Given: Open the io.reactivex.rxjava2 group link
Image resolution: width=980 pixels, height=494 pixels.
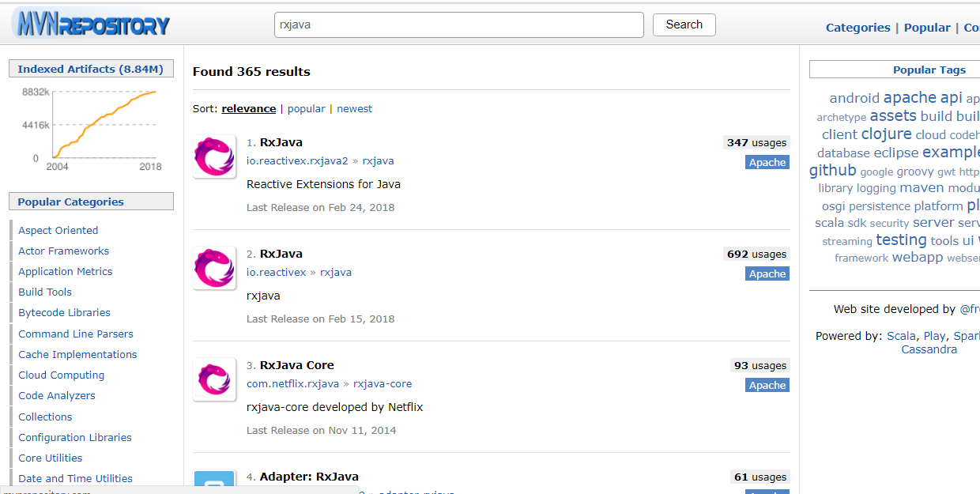Looking at the screenshot, I should pyautogui.click(x=297, y=161).
